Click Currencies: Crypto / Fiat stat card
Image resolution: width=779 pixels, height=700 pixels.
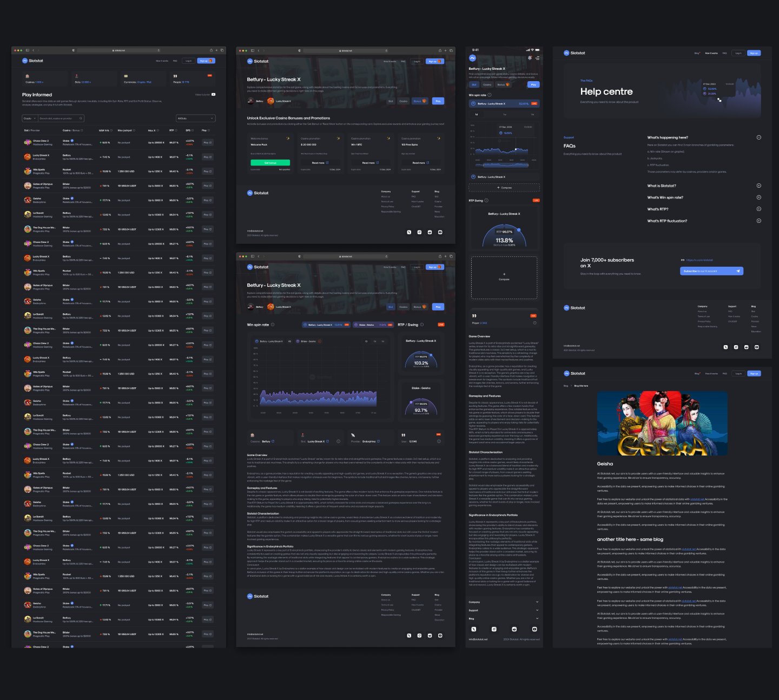point(143,78)
